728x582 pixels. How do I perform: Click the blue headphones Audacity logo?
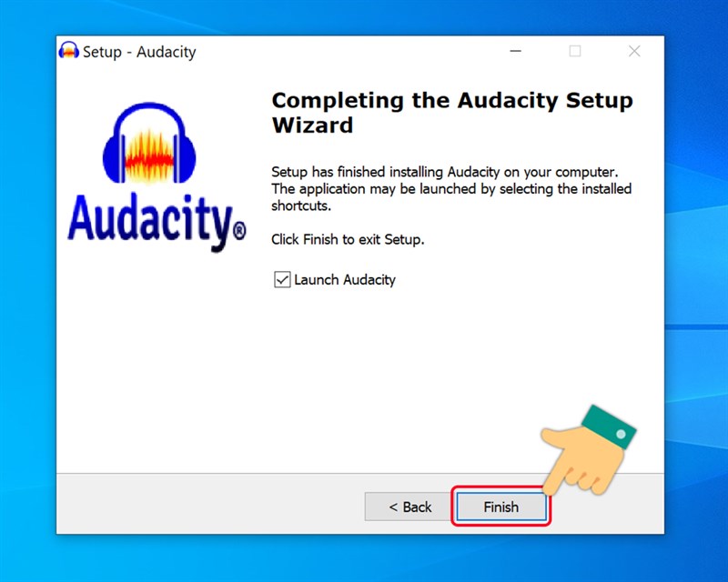coord(149,143)
